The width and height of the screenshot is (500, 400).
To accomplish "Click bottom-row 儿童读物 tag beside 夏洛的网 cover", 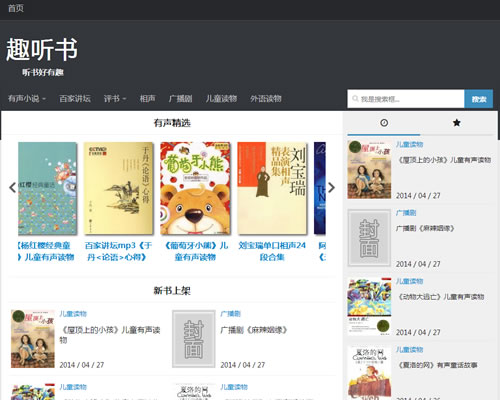I will coord(234,387).
